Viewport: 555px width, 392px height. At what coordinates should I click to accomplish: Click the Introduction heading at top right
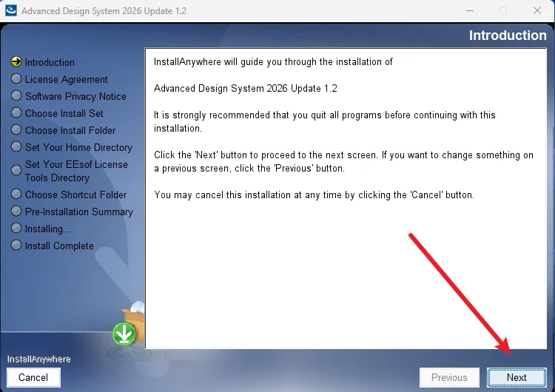tap(508, 36)
